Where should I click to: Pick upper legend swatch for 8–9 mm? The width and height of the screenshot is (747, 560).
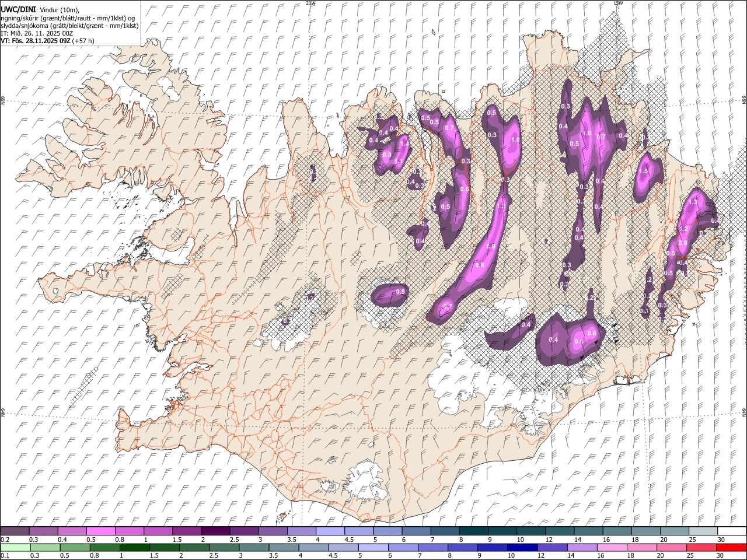click(473, 531)
